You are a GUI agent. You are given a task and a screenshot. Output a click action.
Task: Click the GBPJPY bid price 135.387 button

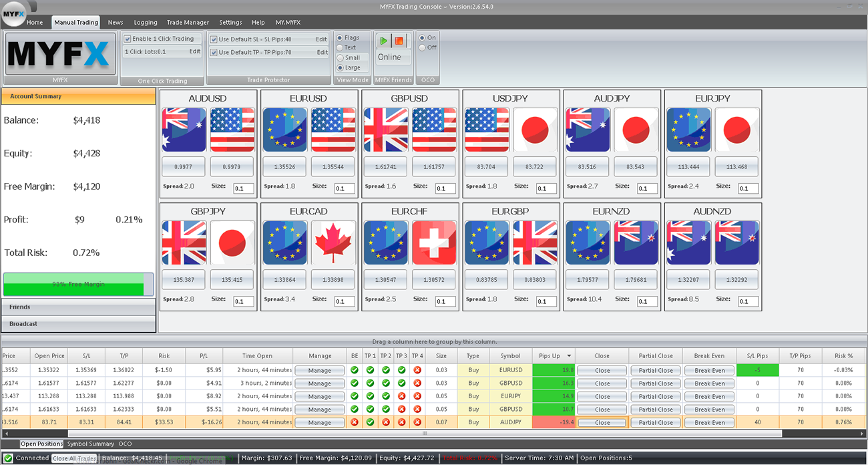(184, 279)
